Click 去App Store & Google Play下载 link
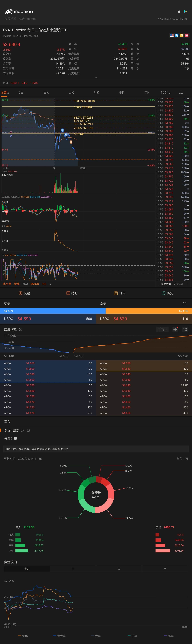The height and width of the screenshot is (644, 192). 172,19
